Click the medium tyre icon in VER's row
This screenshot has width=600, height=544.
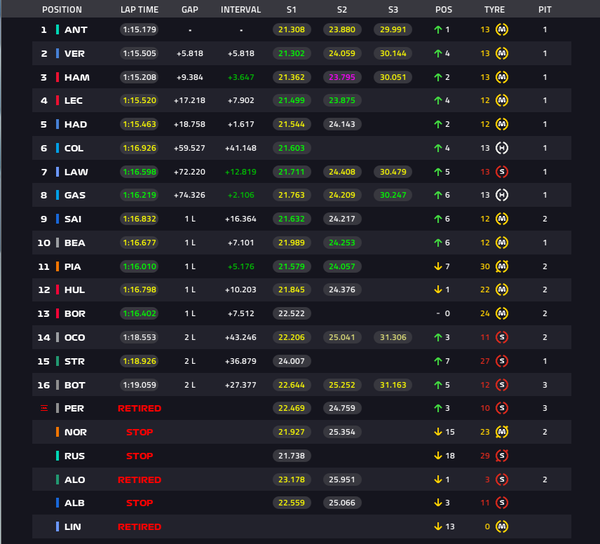click(x=502, y=53)
